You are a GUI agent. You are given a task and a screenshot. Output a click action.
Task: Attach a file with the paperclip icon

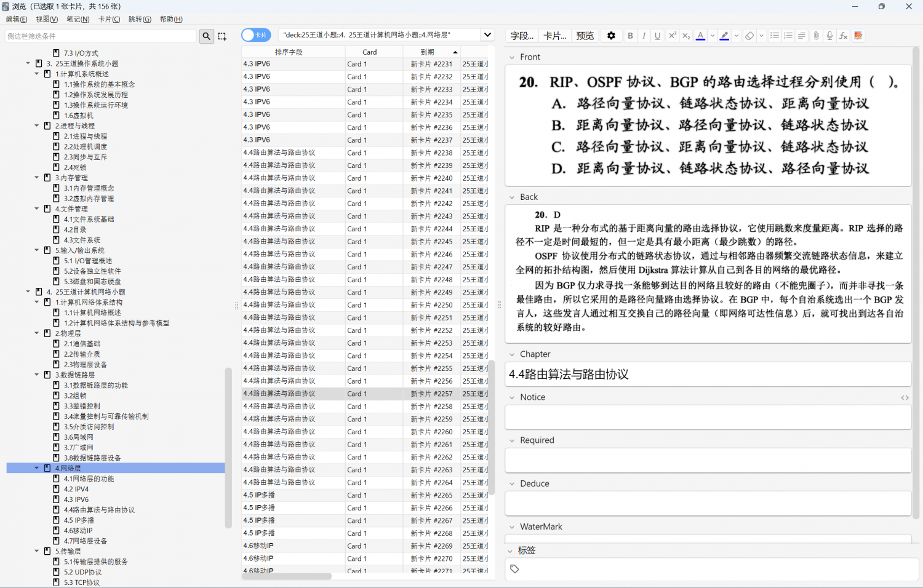pos(816,36)
